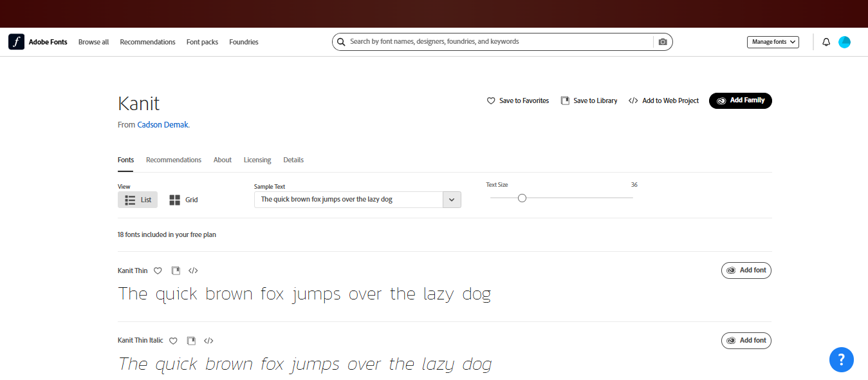
Task: Click the sample text input field
Action: (348, 200)
